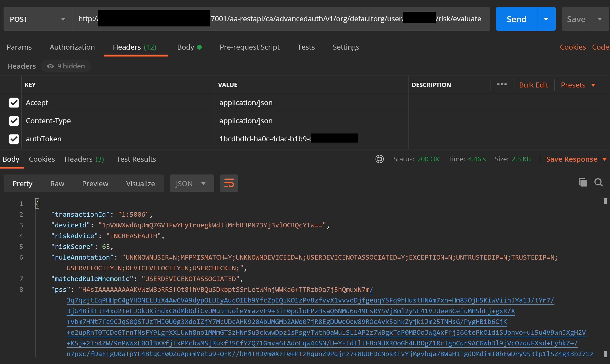The width and height of the screenshot is (610, 364).
Task: Copy response using the copy icon
Action: 583,183
